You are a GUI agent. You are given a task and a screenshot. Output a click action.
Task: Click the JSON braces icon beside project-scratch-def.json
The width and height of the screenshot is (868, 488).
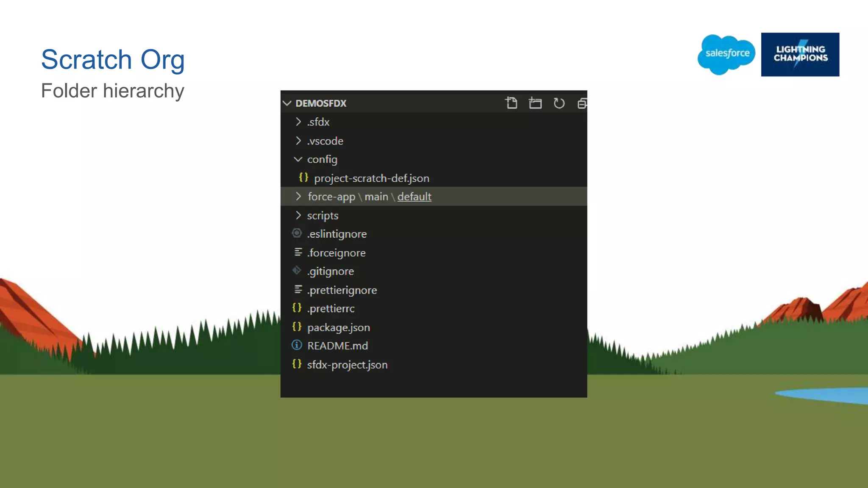pyautogui.click(x=303, y=177)
